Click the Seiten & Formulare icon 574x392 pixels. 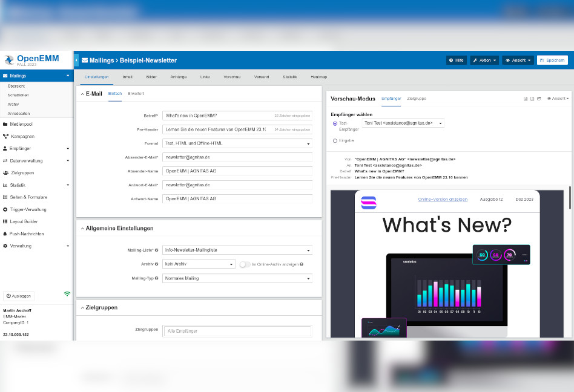tap(5, 197)
